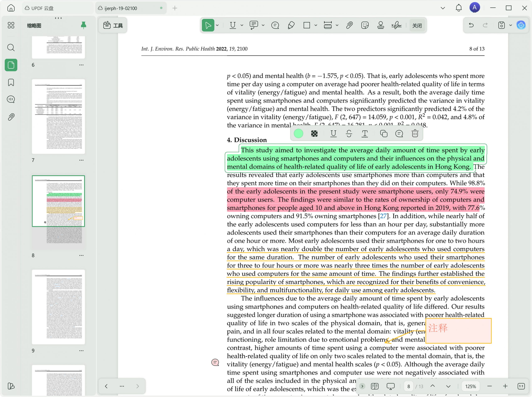Viewport: 532px width, 397px height.
Task: Expand the underline style dropdown arrow
Action: (x=242, y=25)
